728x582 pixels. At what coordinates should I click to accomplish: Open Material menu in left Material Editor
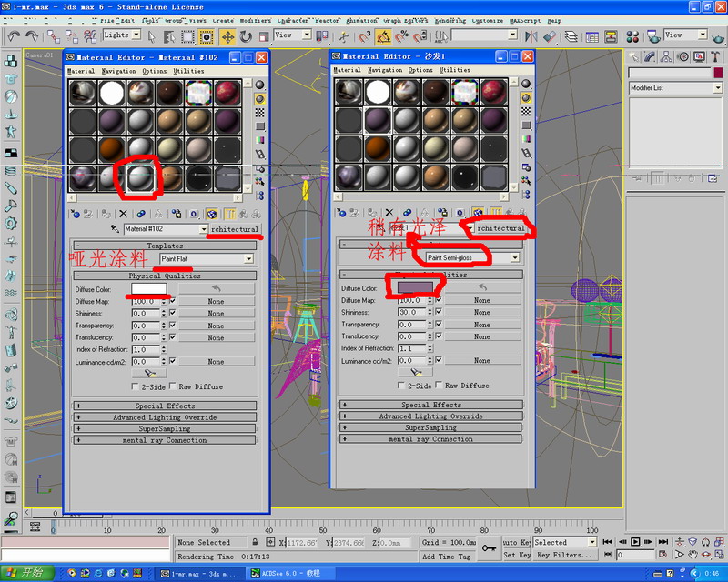[x=81, y=72]
